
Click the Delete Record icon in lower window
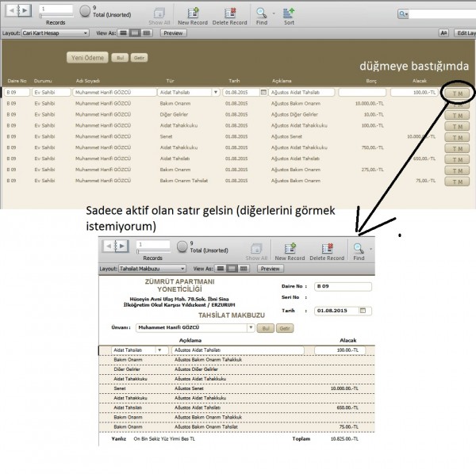[x=326, y=247]
